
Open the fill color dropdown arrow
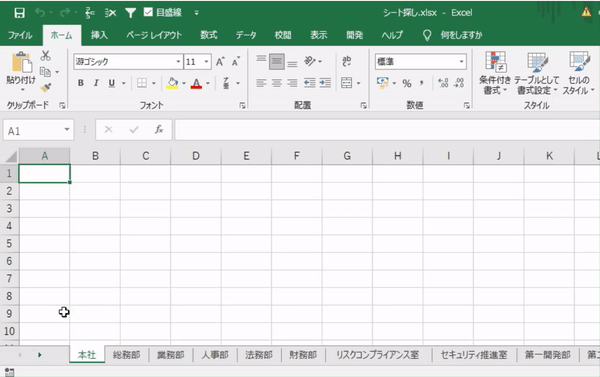(184, 83)
